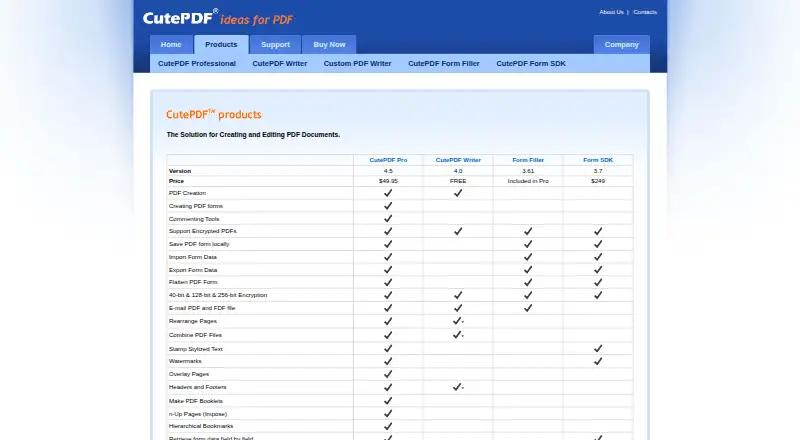Click PDF Creation checkmark under CutePDF Pro
The width and height of the screenshot is (800, 440).
point(388,193)
